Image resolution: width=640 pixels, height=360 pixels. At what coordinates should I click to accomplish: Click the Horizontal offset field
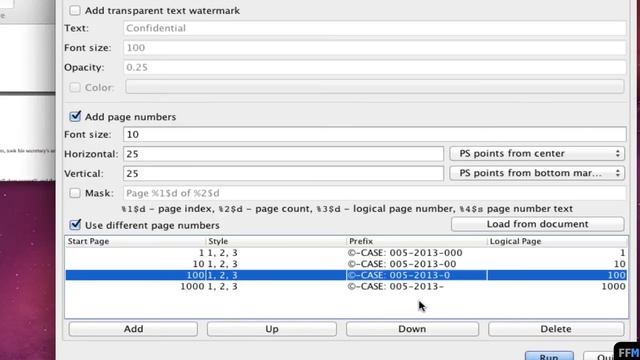tap(283, 154)
